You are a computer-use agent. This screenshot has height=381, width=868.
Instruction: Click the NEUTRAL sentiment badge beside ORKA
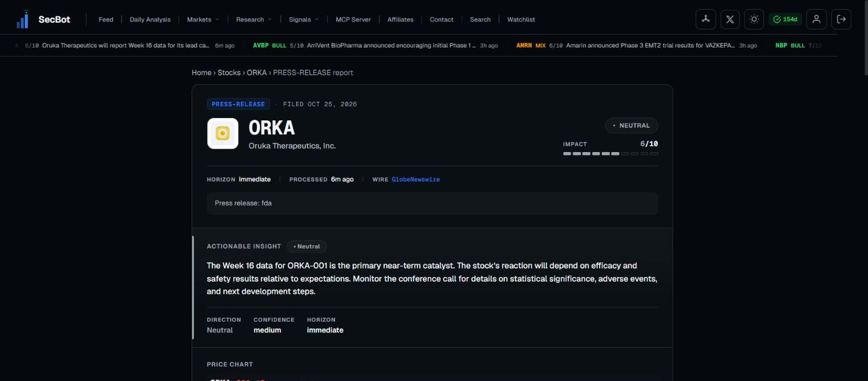pyautogui.click(x=632, y=125)
